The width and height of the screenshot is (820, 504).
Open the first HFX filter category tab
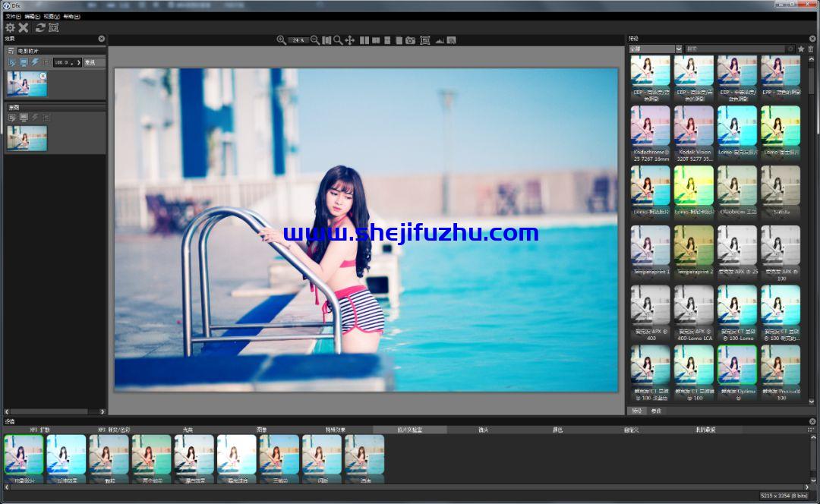point(39,430)
